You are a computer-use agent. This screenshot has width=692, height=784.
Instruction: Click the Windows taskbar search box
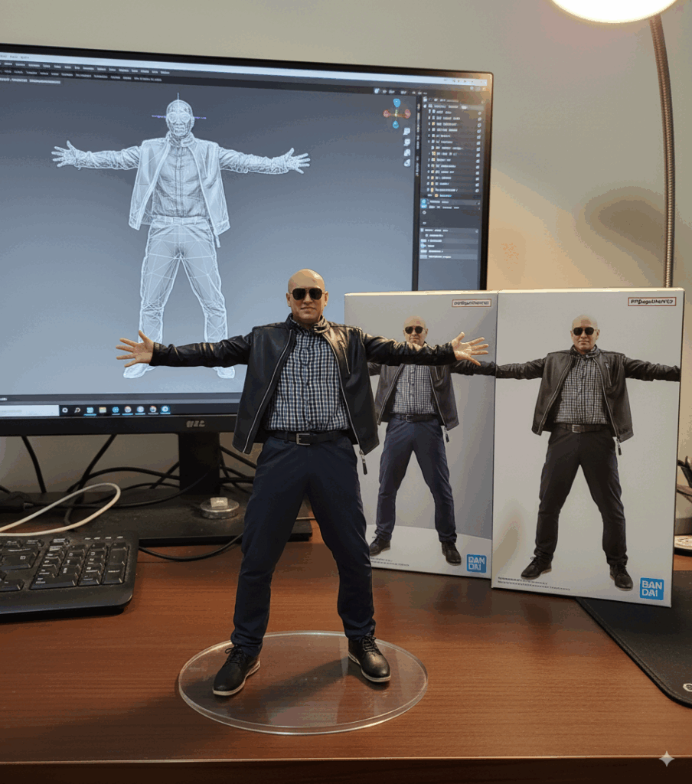point(29,411)
